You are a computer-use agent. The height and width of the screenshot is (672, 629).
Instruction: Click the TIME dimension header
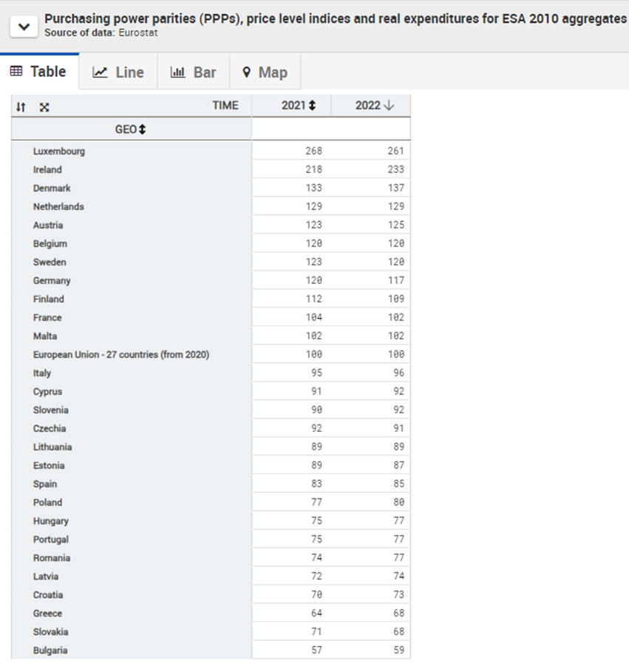pyautogui.click(x=225, y=106)
